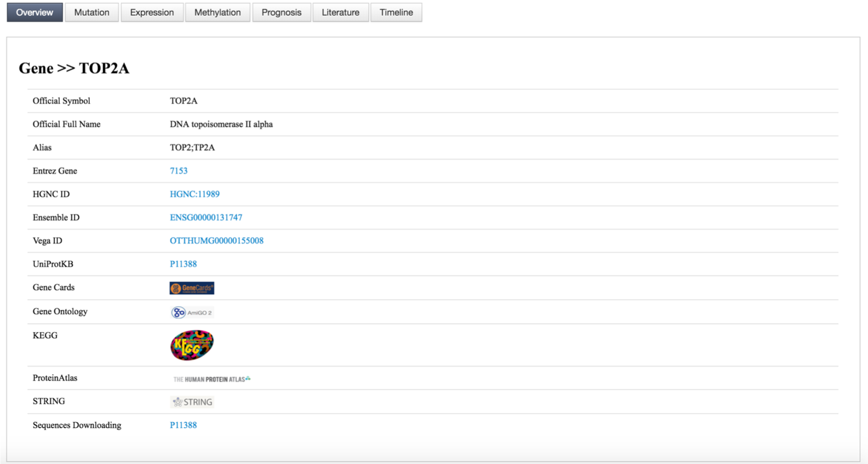
Task: Open the HGNC:11989 link
Action: tap(195, 194)
